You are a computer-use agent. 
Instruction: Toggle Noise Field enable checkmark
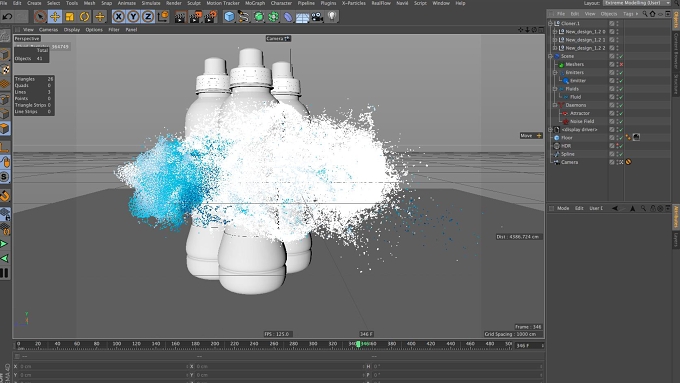tap(621, 121)
